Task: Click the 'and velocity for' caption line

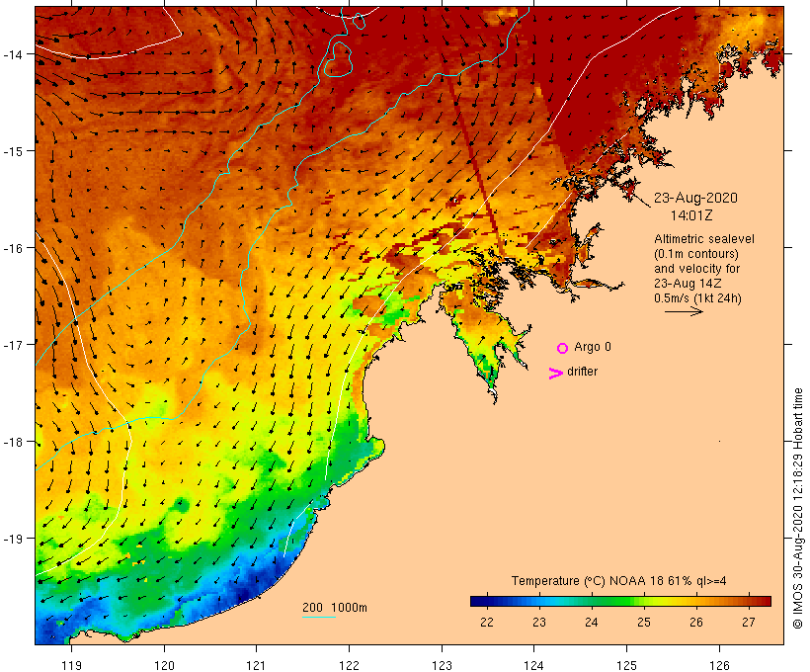Action: tap(696, 268)
